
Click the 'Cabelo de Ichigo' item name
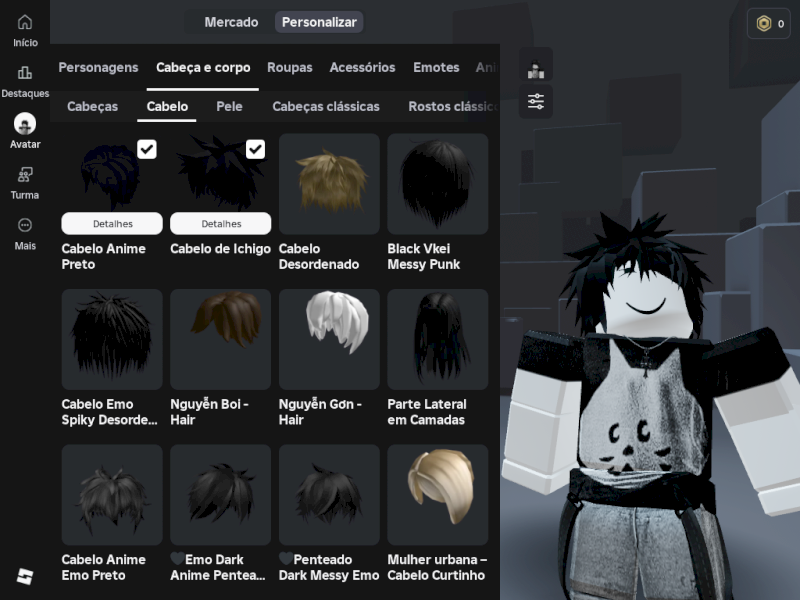[220, 249]
